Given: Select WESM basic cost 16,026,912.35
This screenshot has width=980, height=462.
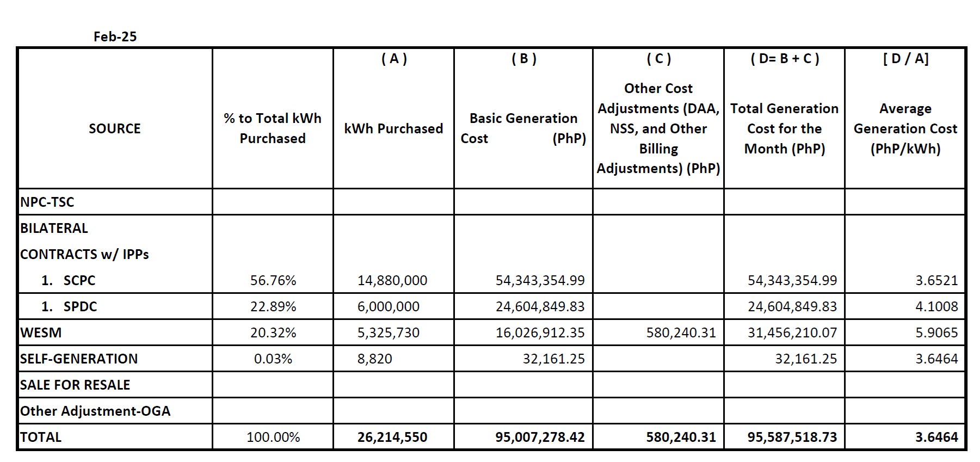Looking at the screenshot, I should (540, 332).
